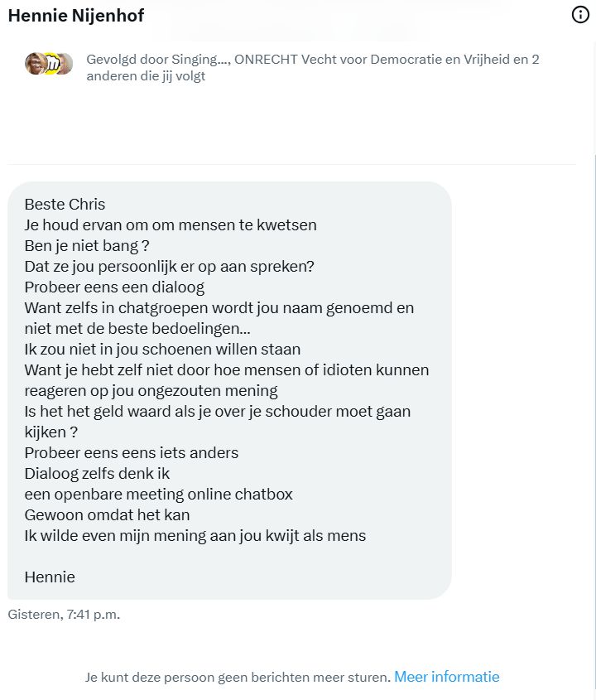596x700 pixels.
Task: Click the yellow 'm' follower avatar
Action: (53, 64)
